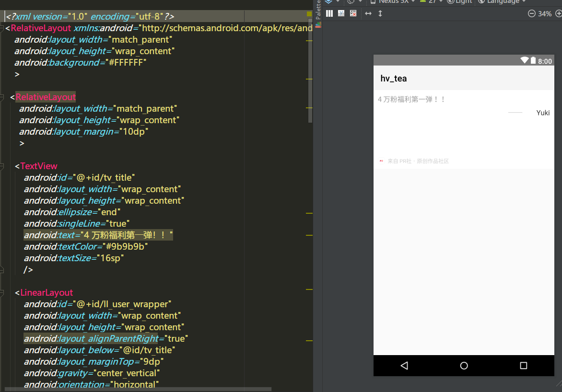Viewport: 562px width, 392px height.
Task: Click the clear all constraints icon
Action: (353, 13)
